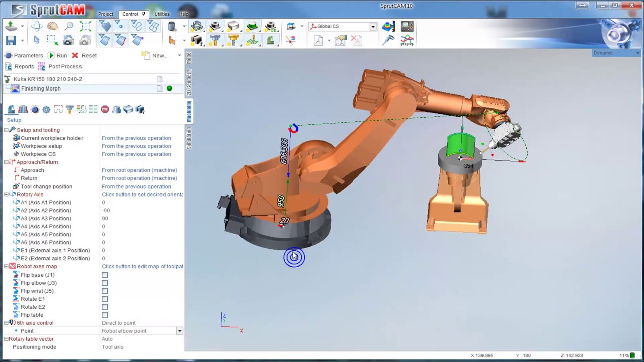Collapse the Approach/Return group
The height and width of the screenshot is (362, 644).
tap(7, 162)
